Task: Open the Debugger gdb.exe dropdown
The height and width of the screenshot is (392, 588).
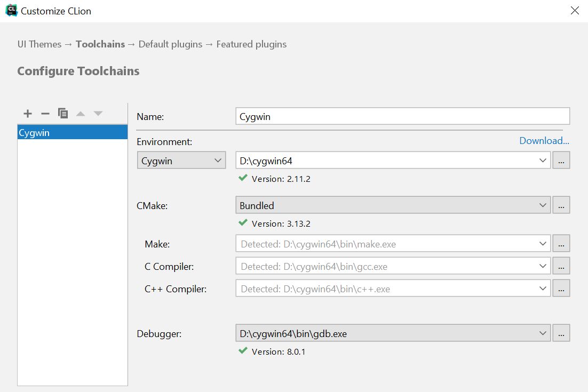Action: (393, 333)
